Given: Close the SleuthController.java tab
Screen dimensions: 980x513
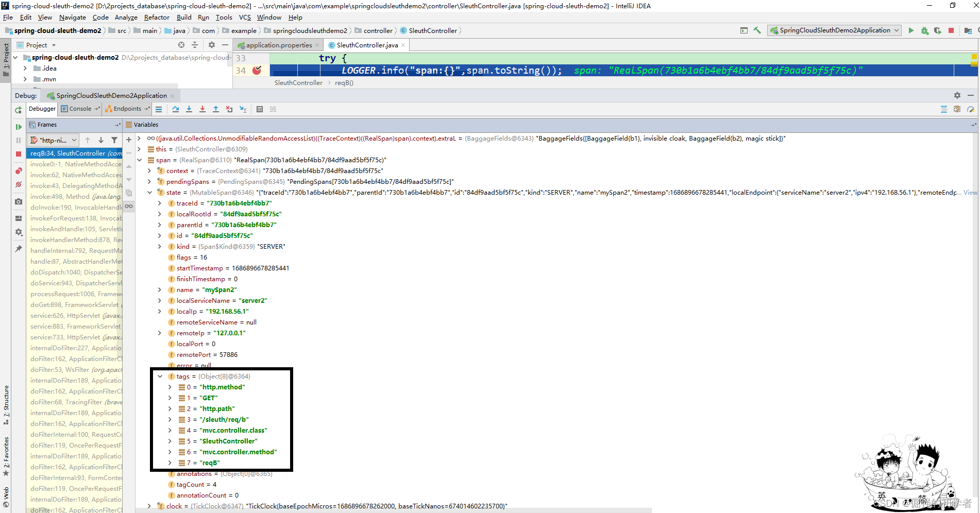Looking at the screenshot, I should tap(403, 45).
